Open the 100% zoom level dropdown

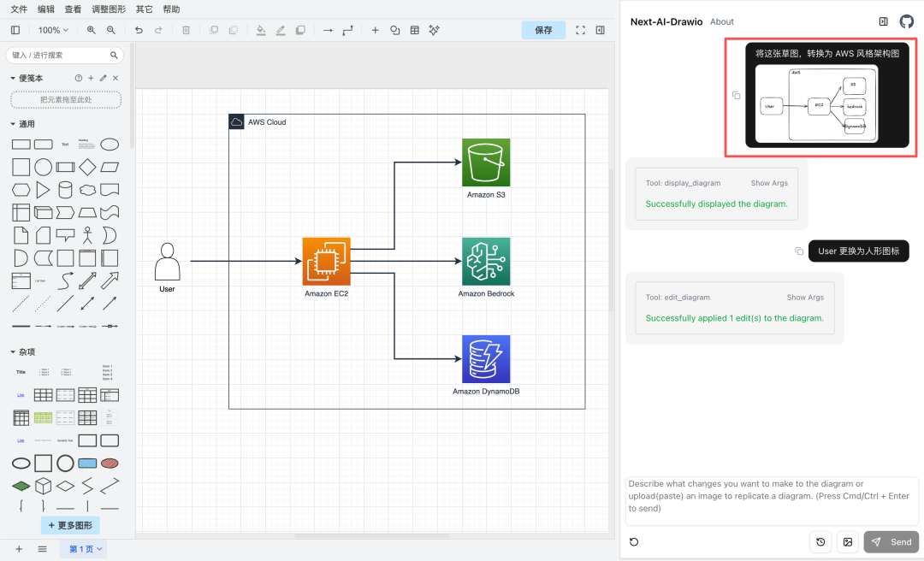pyautogui.click(x=53, y=30)
